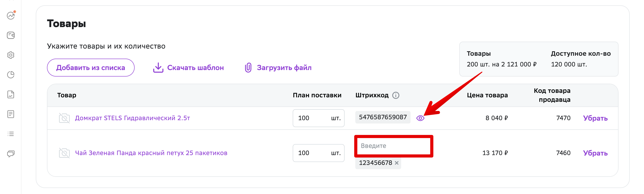644x194 pixels.
Task: Click the no-photo placeholder for Домкрат STELS
Action: [64, 118]
